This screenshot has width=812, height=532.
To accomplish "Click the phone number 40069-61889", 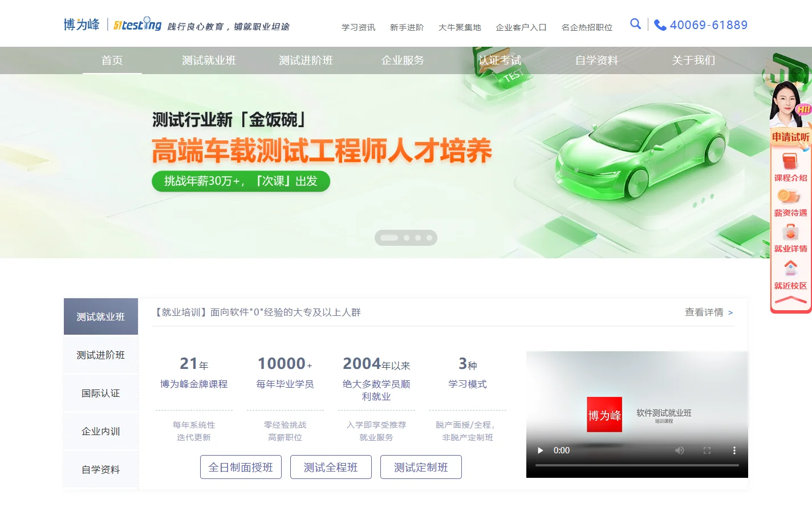I will coord(709,25).
